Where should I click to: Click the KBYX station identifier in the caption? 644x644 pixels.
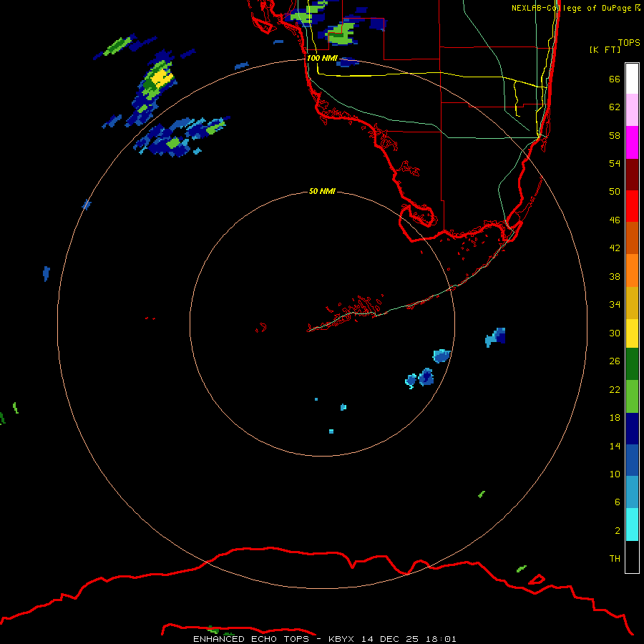tap(343, 639)
